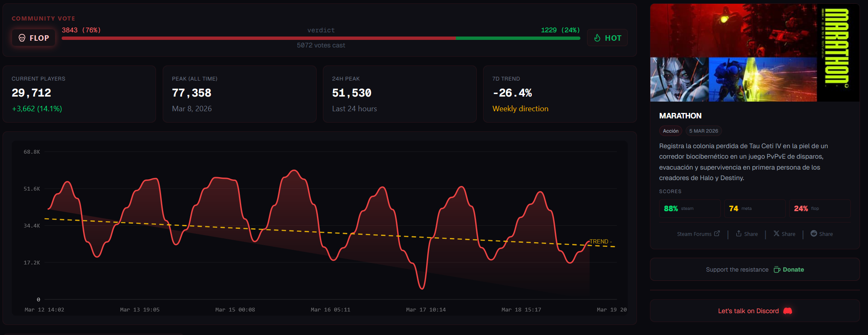868x335 pixels.
Task: Click the COMMUNITY VOTE heading
Action: pos(43,18)
